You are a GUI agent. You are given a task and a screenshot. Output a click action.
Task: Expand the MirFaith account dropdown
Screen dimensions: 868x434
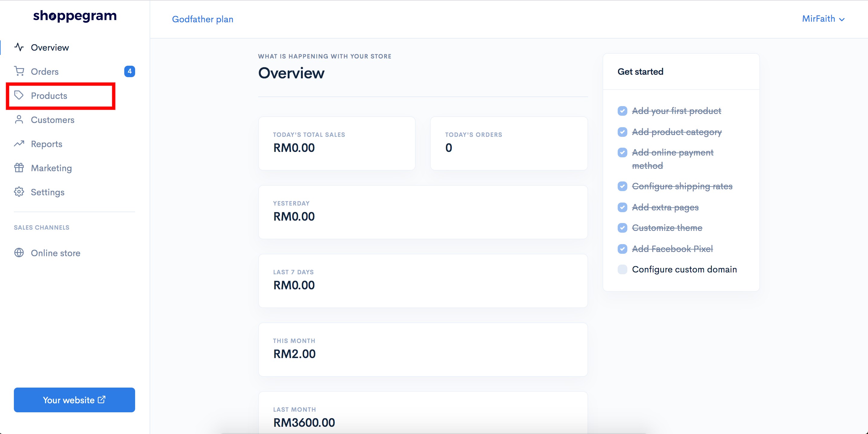click(823, 19)
